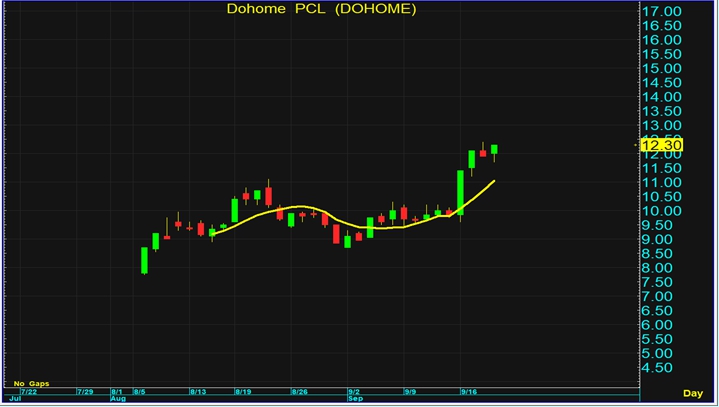Click the highlighted 12.30 current price label

pos(663,145)
